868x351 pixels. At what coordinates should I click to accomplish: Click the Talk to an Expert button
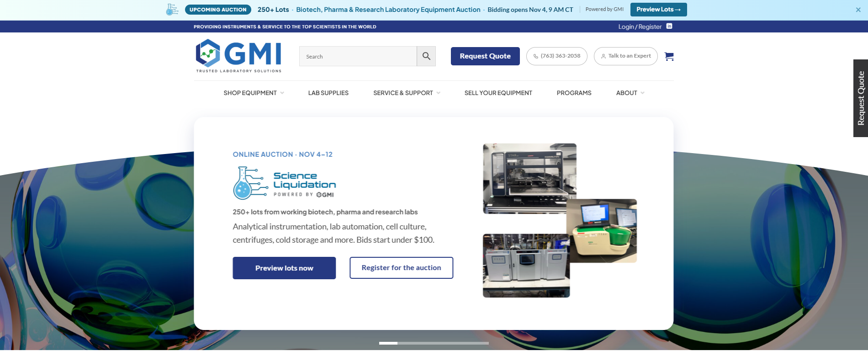click(x=625, y=56)
